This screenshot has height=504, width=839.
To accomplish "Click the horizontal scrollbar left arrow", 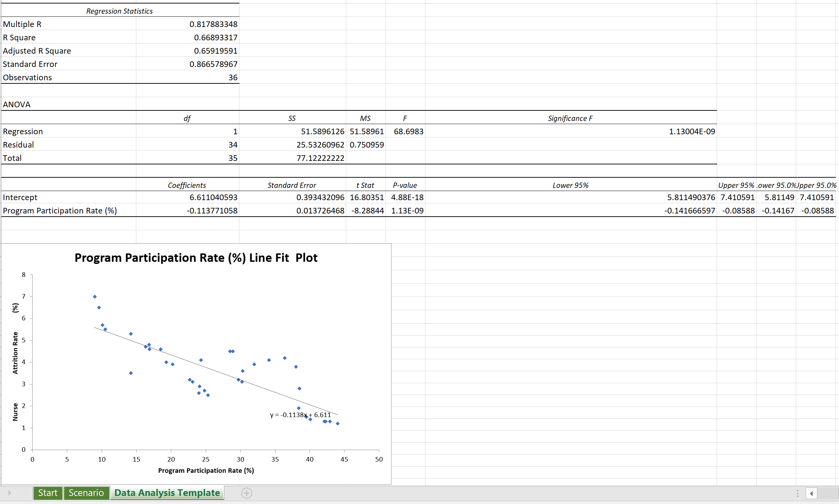I will click(811, 493).
